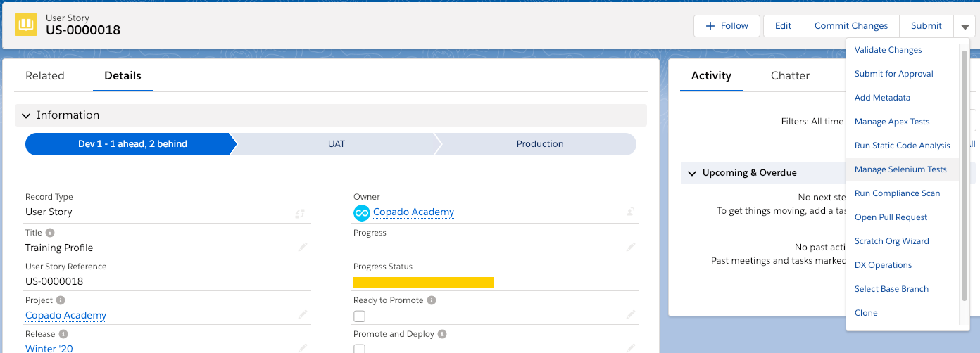Click the Follow button
The width and height of the screenshot is (980, 353).
coord(727,26)
